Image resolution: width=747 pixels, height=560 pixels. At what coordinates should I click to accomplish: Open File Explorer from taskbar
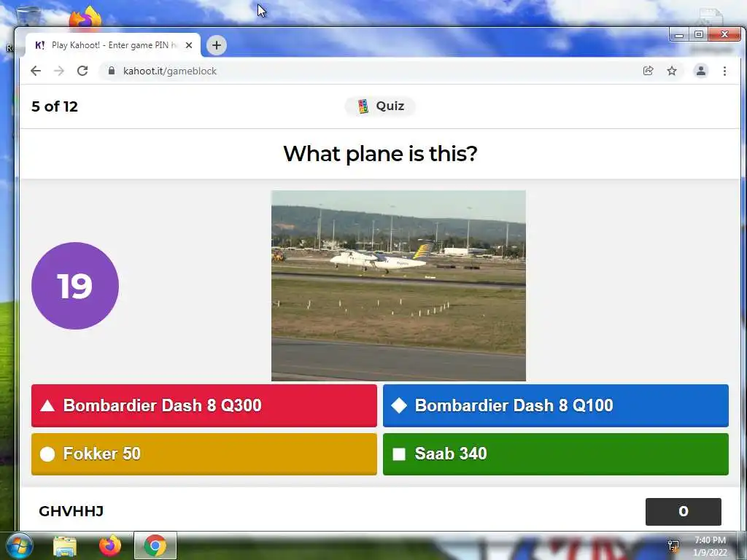click(65, 546)
